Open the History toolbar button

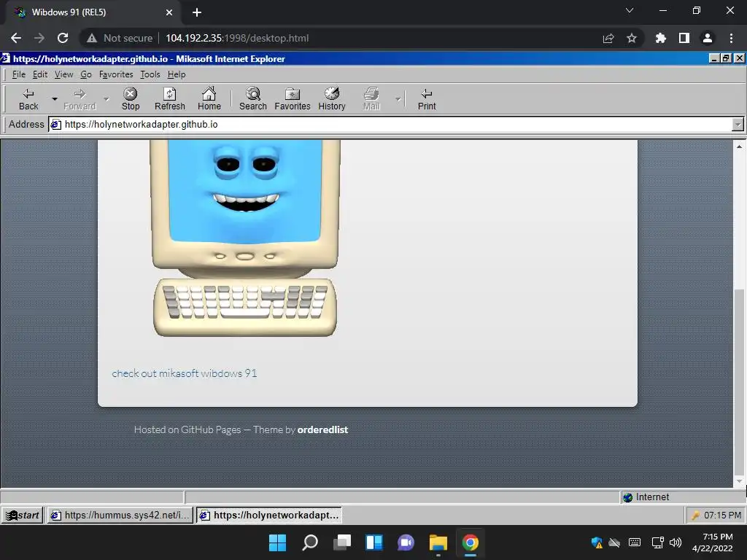click(x=332, y=99)
